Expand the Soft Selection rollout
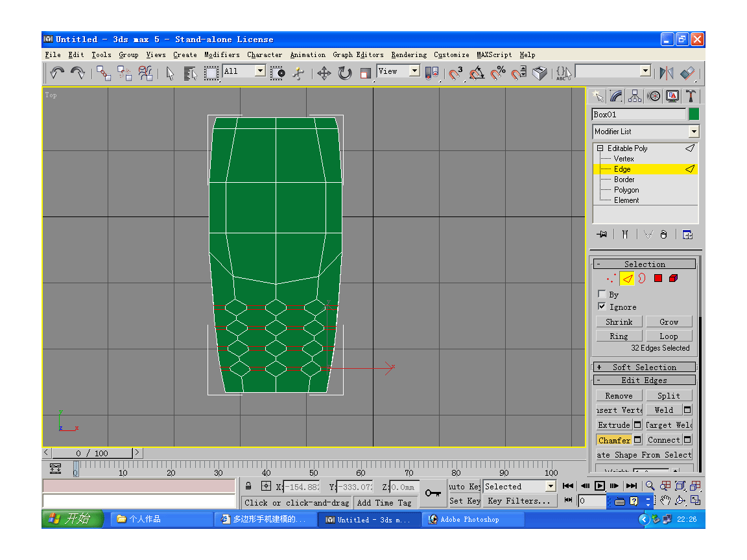 [x=644, y=367]
